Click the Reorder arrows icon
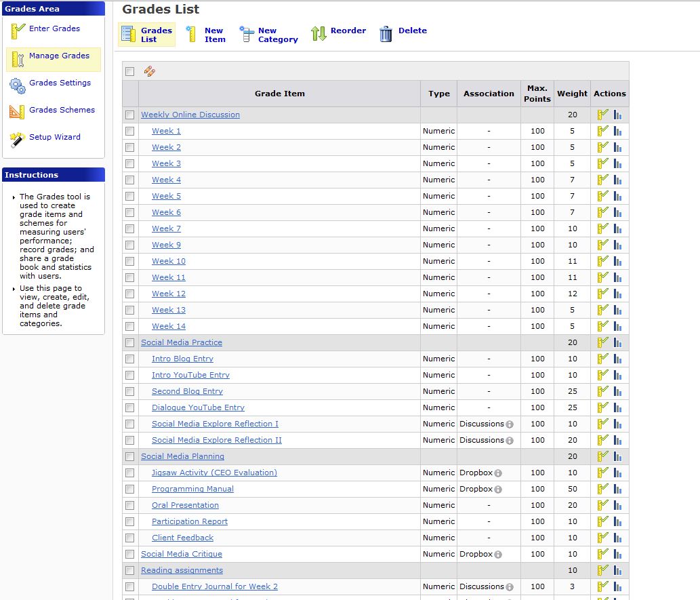This screenshot has width=700, height=600. 318,34
